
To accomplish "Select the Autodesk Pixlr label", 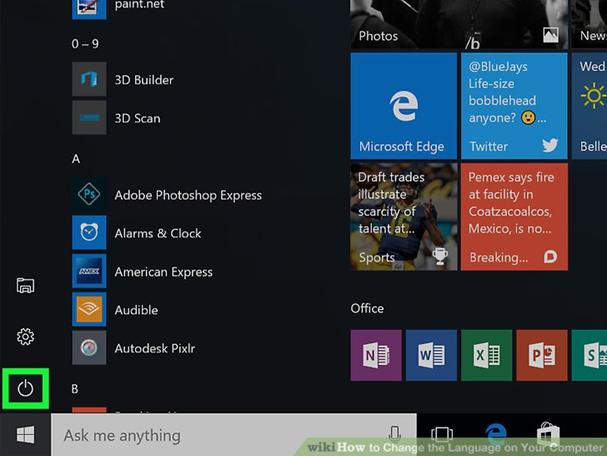I will click(x=154, y=348).
